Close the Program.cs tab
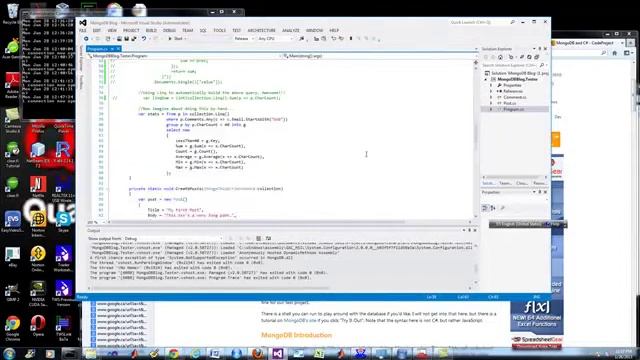The image size is (640, 360). [118, 49]
